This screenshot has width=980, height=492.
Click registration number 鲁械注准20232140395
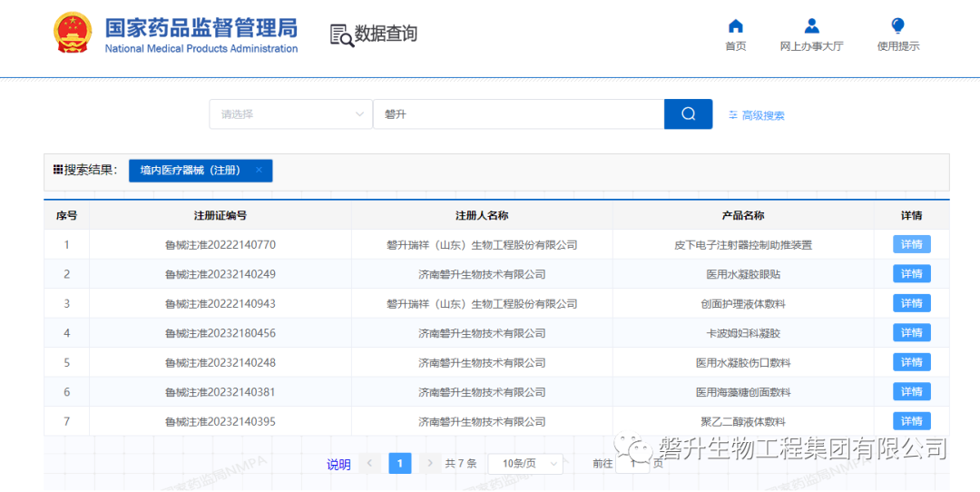[220, 420]
